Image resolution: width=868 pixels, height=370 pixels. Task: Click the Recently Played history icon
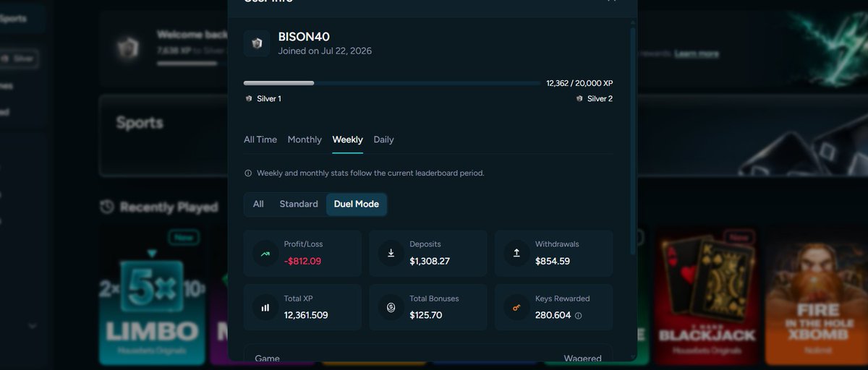(107, 207)
